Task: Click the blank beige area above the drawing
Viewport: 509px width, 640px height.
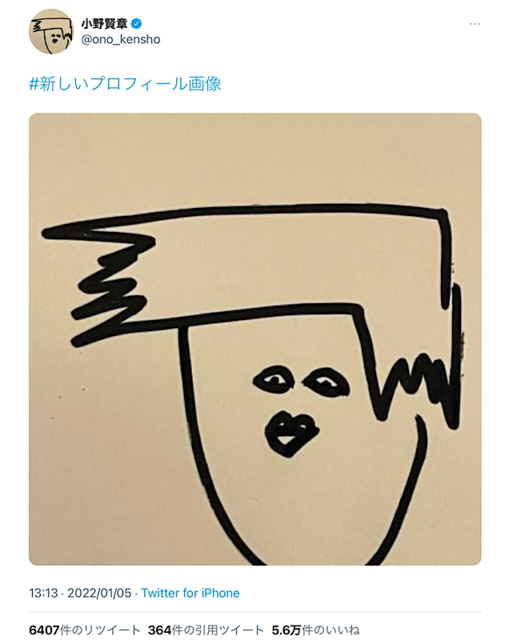Action: [x=255, y=157]
